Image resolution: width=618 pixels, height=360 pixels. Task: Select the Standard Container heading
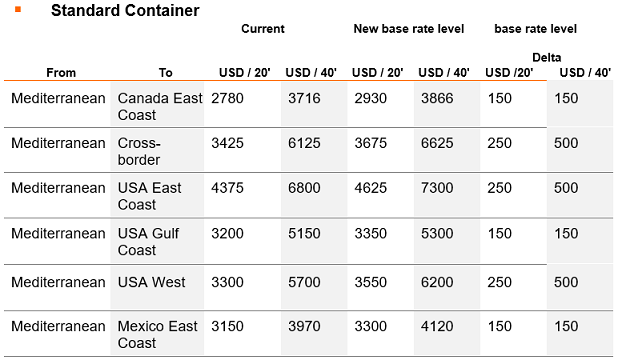pos(125,11)
